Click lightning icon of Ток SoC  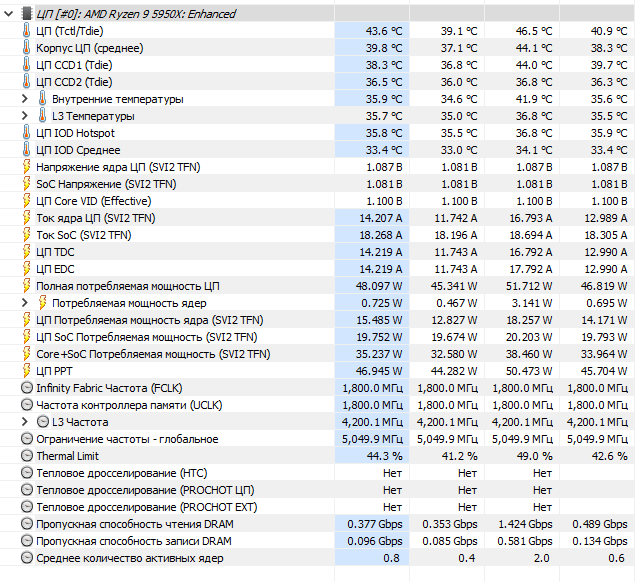click(26, 235)
